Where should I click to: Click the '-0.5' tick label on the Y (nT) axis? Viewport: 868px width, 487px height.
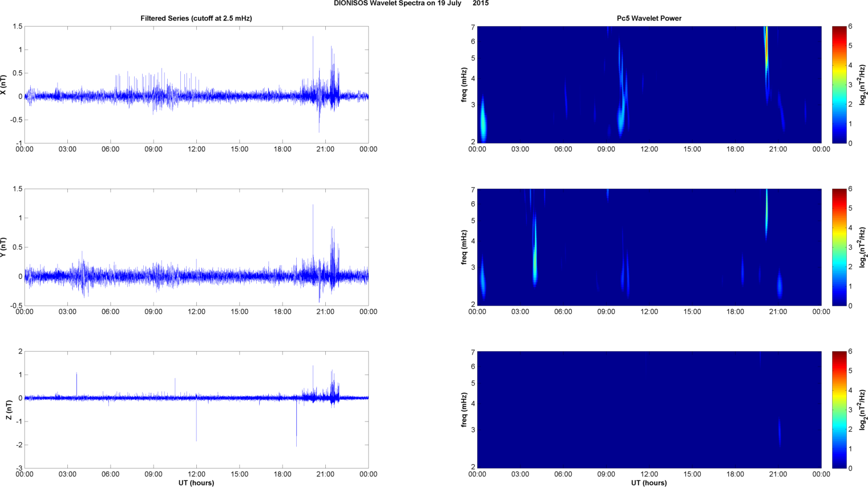(15, 306)
